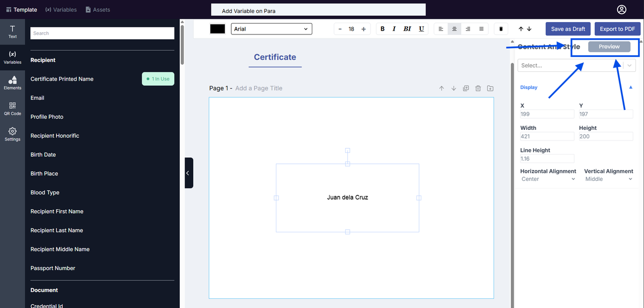Click Export to PDF button

pyautogui.click(x=618, y=29)
